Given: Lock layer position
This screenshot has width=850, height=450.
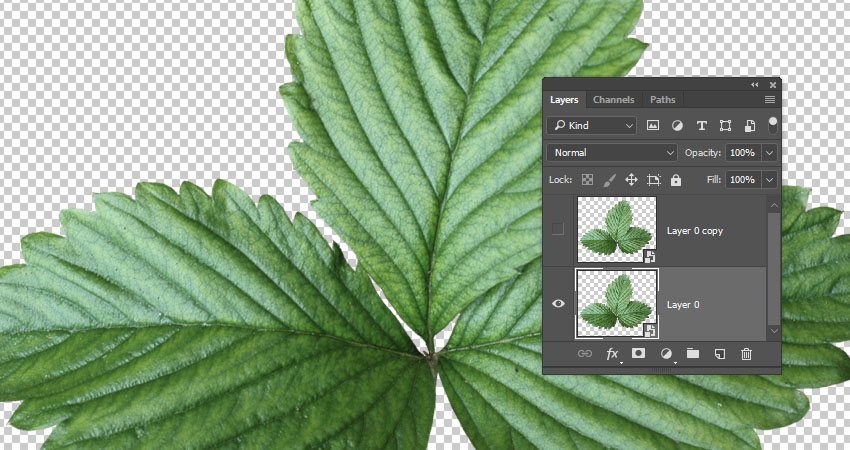Looking at the screenshot, I should [632, 180].
